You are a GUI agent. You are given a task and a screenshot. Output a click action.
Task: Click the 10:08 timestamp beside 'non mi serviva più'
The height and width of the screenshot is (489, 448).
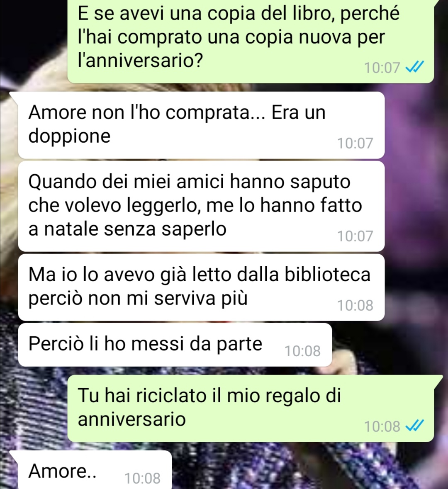point(355,305)
